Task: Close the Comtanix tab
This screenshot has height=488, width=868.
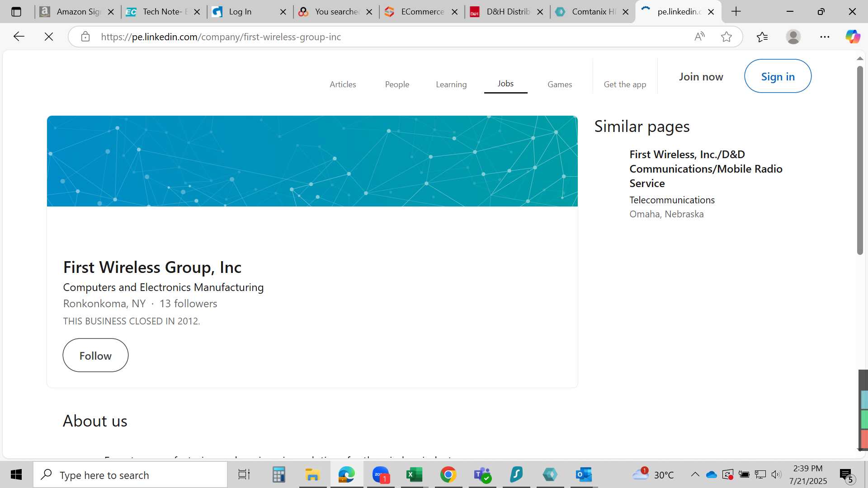Action: [625, 12]
